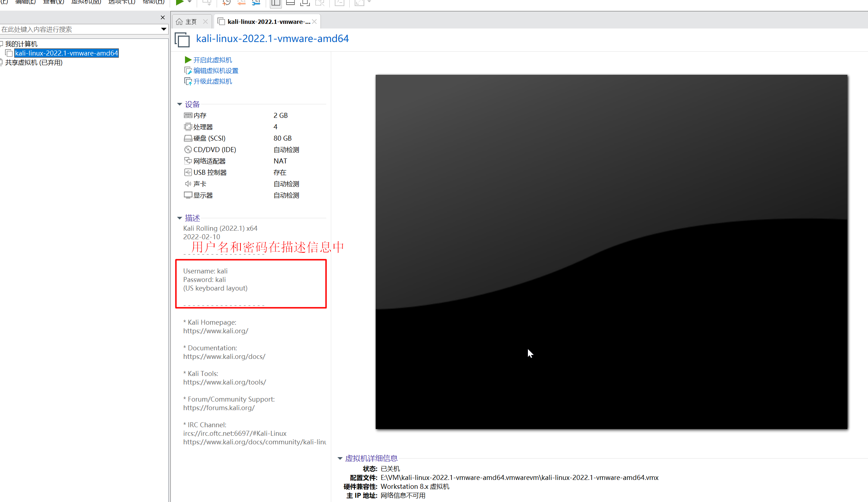The height and width of the screenshot is (502, 868).
Task: Select kali-linux-2022.1-vmware-amd64 in library tree
Action: click(x=67, y=53)
